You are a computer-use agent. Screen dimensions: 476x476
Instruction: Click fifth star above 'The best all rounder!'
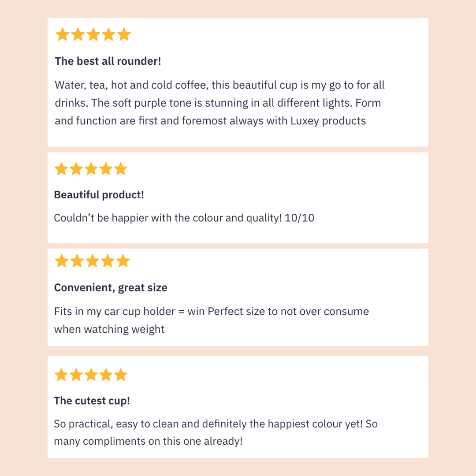tap(124, 34)
